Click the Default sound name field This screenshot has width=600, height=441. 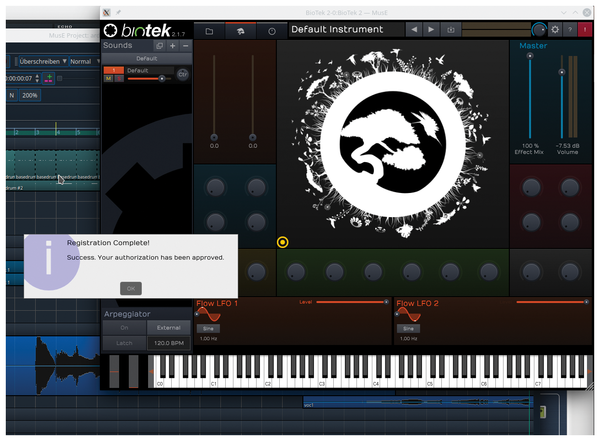(x=150, y=70)
